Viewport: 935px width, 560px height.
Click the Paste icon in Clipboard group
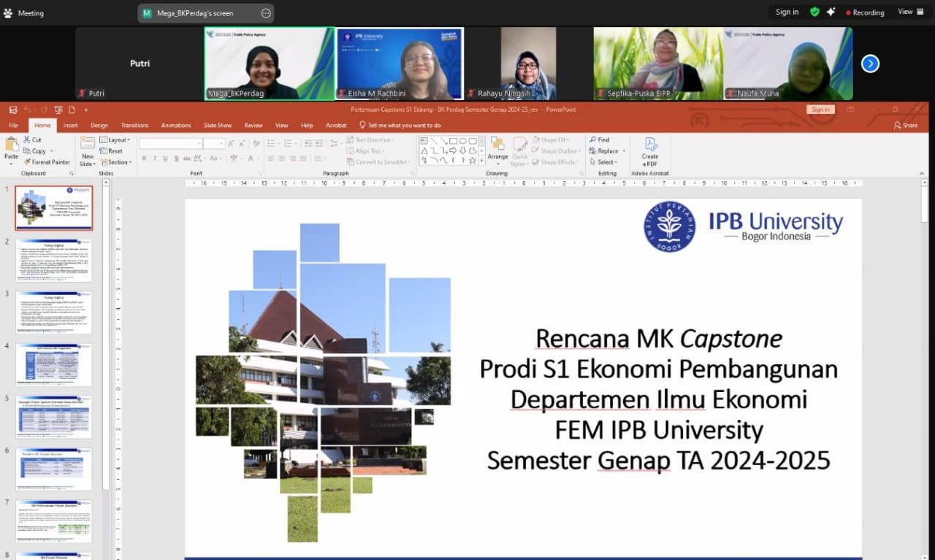[x=11, y=147]
